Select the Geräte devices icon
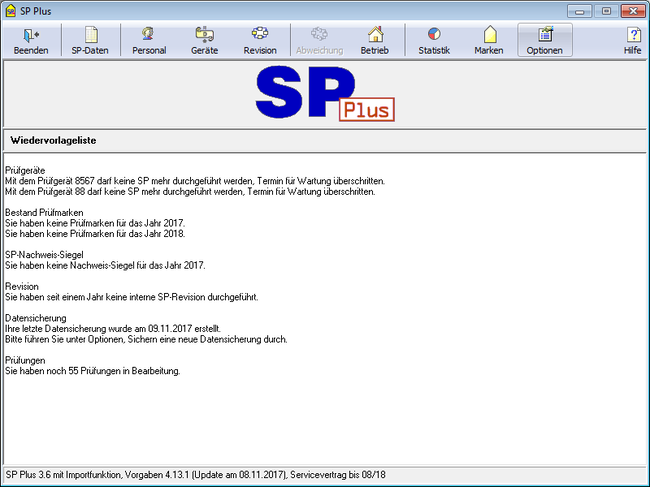Image resolution: width=650 pixels, height=487 pixels. point(204,35)
